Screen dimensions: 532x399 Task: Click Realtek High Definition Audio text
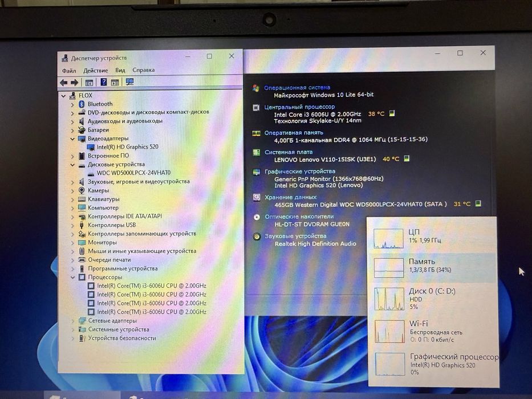pos(315,243)
